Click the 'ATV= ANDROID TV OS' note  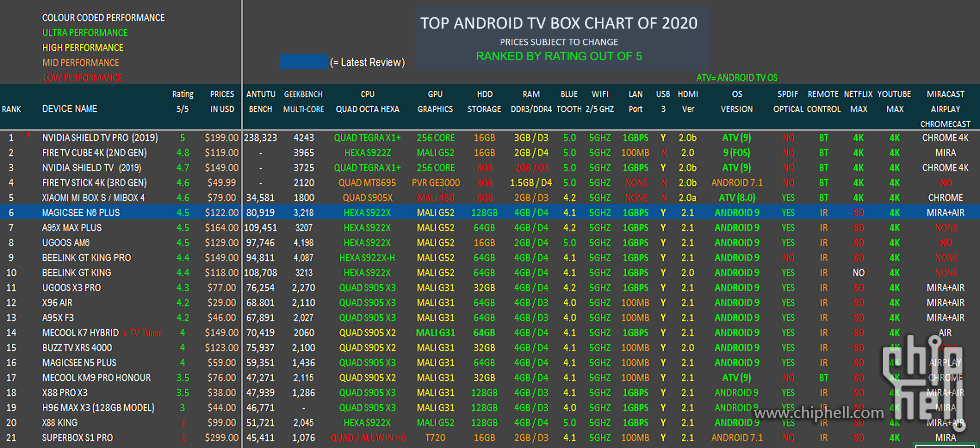point(738,78)
